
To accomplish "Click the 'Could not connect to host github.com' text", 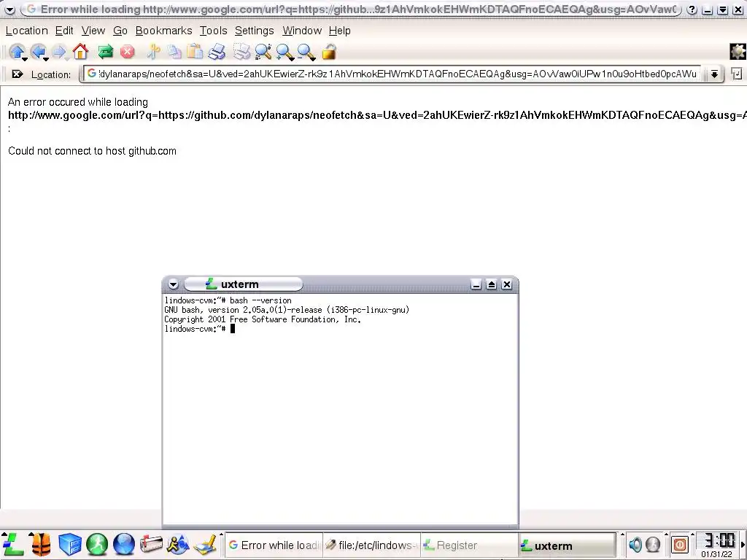I will point(92,151).
